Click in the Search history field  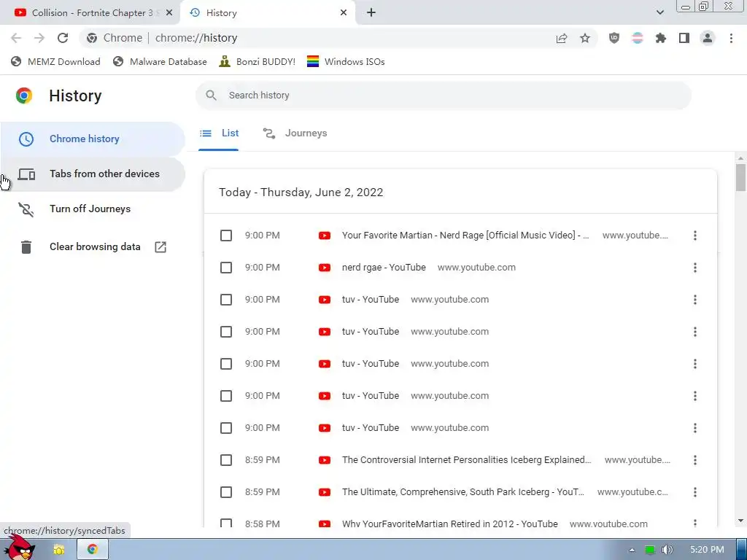[x=443, y=96]
